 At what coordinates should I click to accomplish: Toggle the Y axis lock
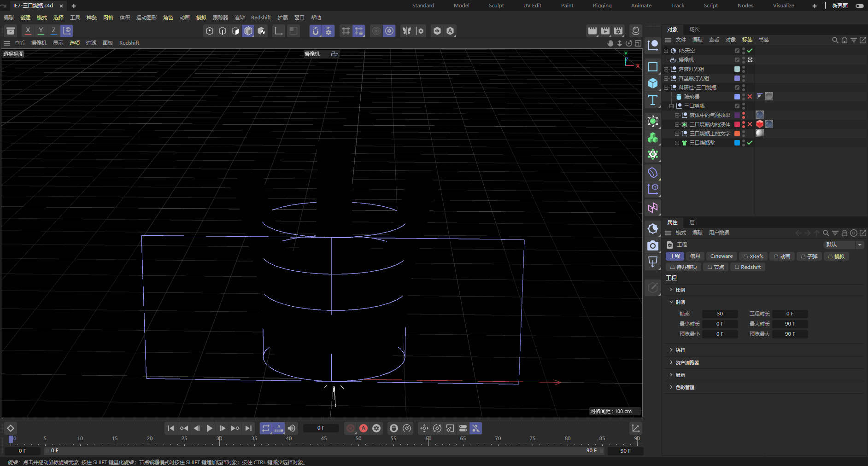pyautogui.click(x=41, y=31)
